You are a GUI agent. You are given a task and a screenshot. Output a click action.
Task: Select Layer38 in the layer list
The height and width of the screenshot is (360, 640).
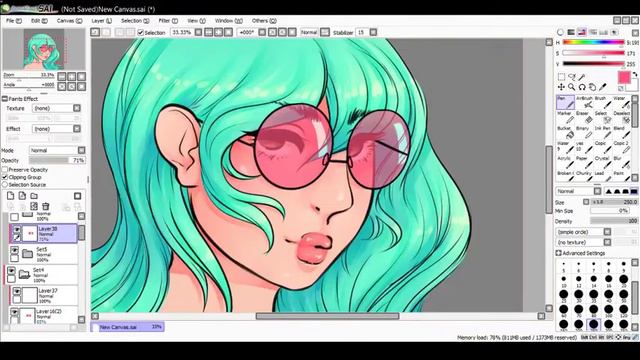coord(44,233)
